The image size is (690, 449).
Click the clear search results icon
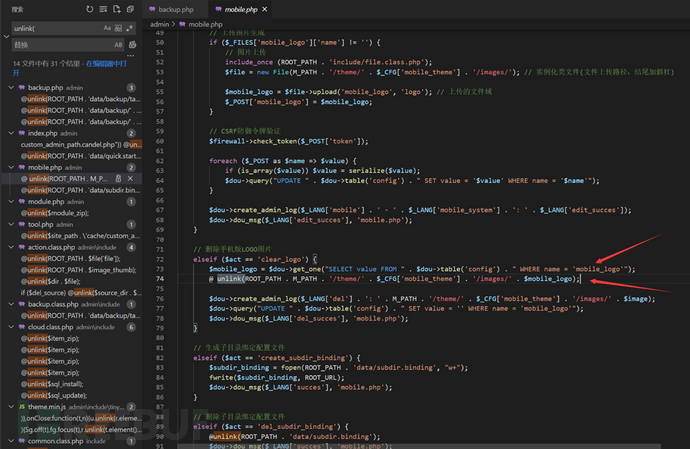point(104,9)
